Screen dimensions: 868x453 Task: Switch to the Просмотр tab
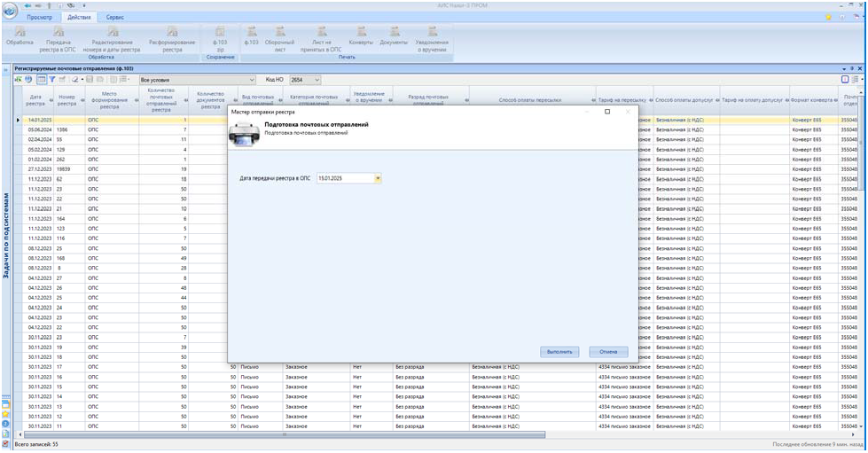click(x=40, y=17)
